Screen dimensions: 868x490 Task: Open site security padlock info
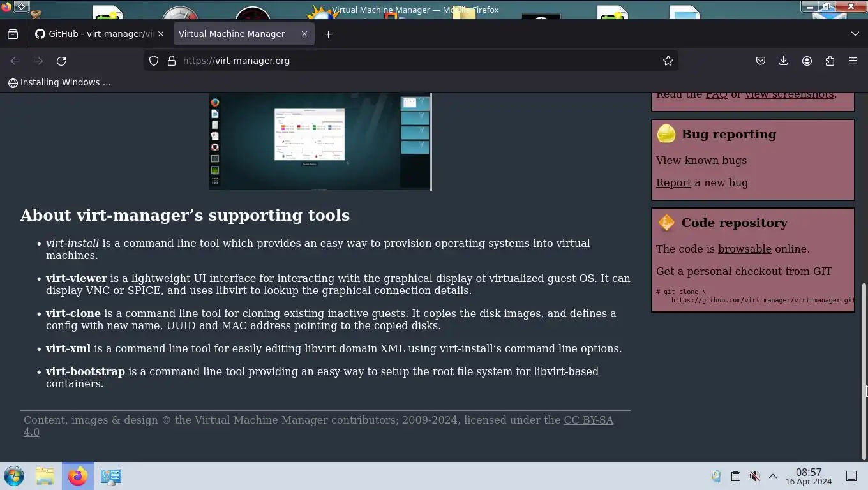171,61
